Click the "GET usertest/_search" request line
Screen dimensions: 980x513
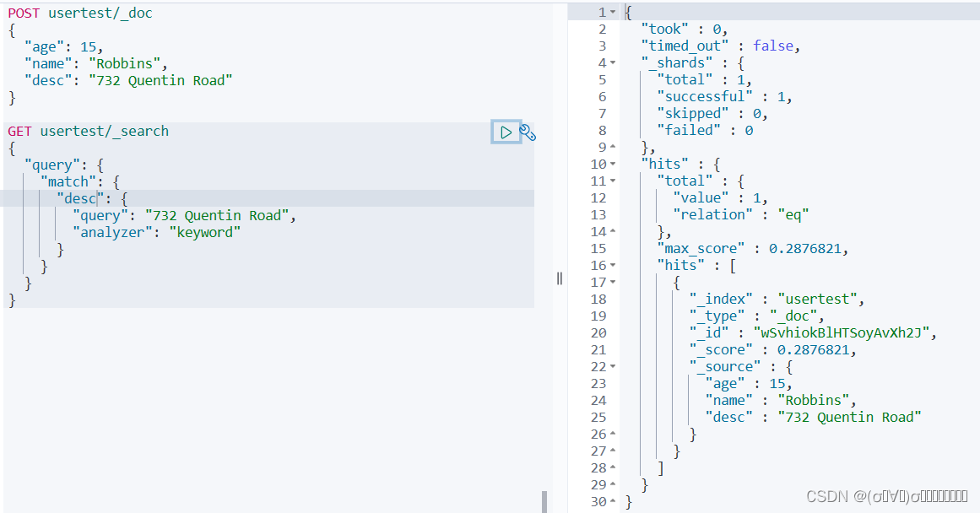tap(88, 132)
